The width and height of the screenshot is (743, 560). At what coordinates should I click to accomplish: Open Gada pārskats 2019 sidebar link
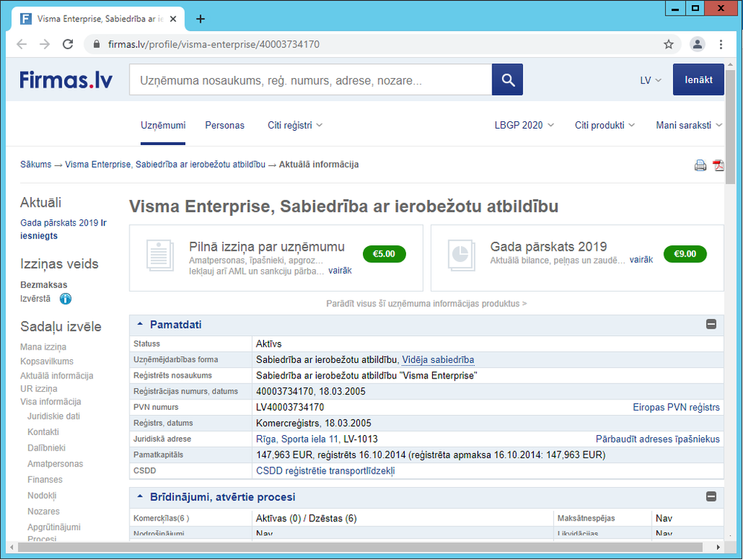coord(63,229)
